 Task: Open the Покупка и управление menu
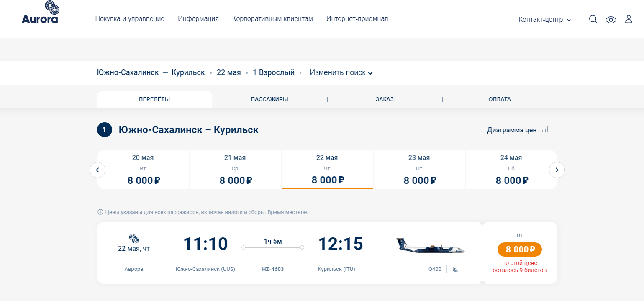pyautogui.click(x=130, y=19)
